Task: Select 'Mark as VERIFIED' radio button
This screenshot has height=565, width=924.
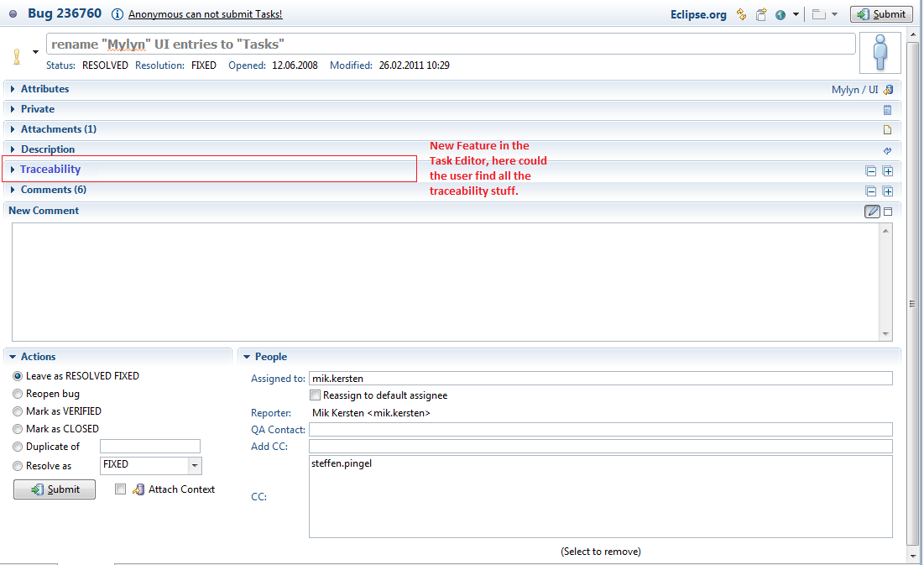Action: pyautogui.click(x=18, y=411)
